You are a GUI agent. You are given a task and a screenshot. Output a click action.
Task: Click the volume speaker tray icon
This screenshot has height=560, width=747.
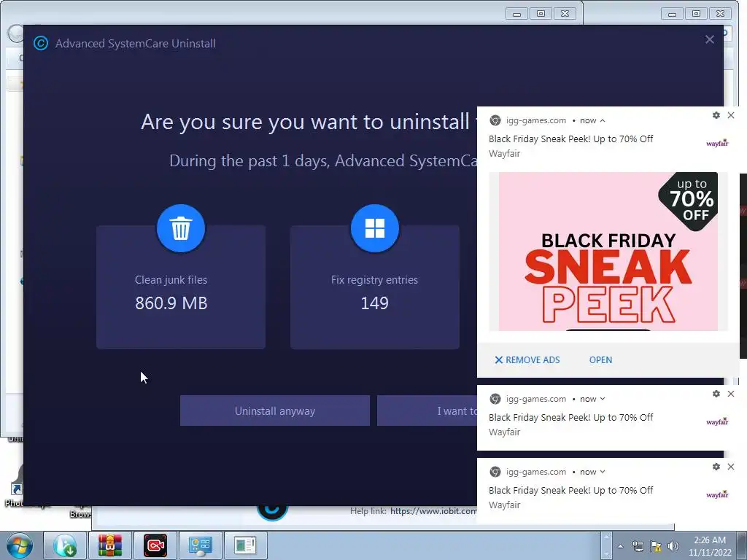(x=673, y=546)
